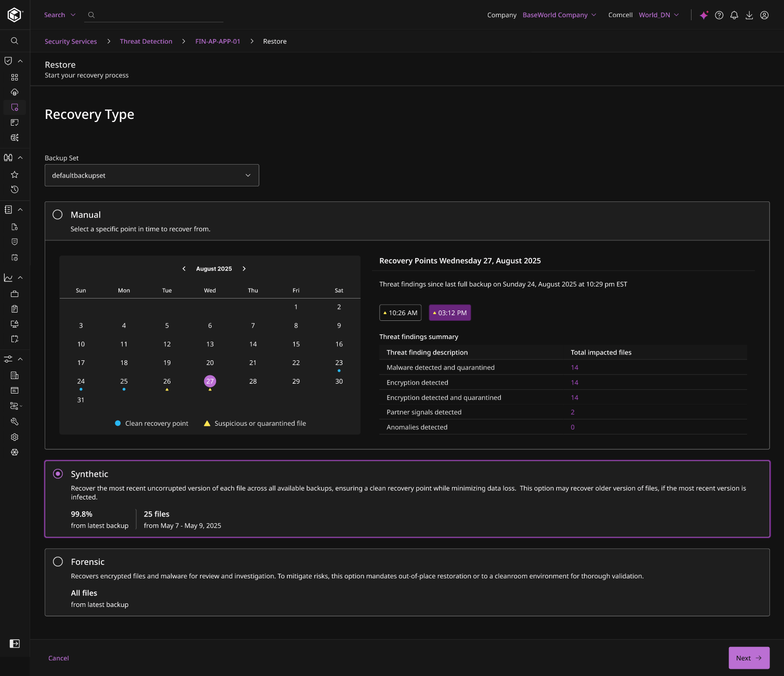Choose the Forensic recovery radio button
This screenshot has height=676, width=784.
pyautogui.click(x=58, y=562)
